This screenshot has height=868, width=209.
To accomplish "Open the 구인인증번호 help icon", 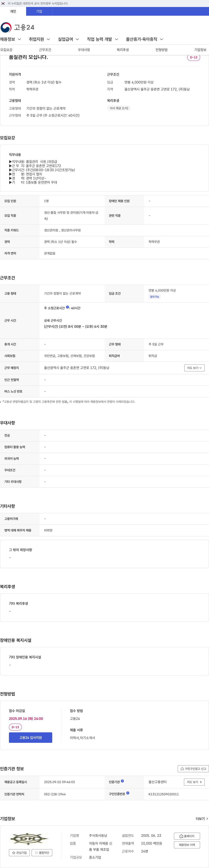I will tap(128, 793).
